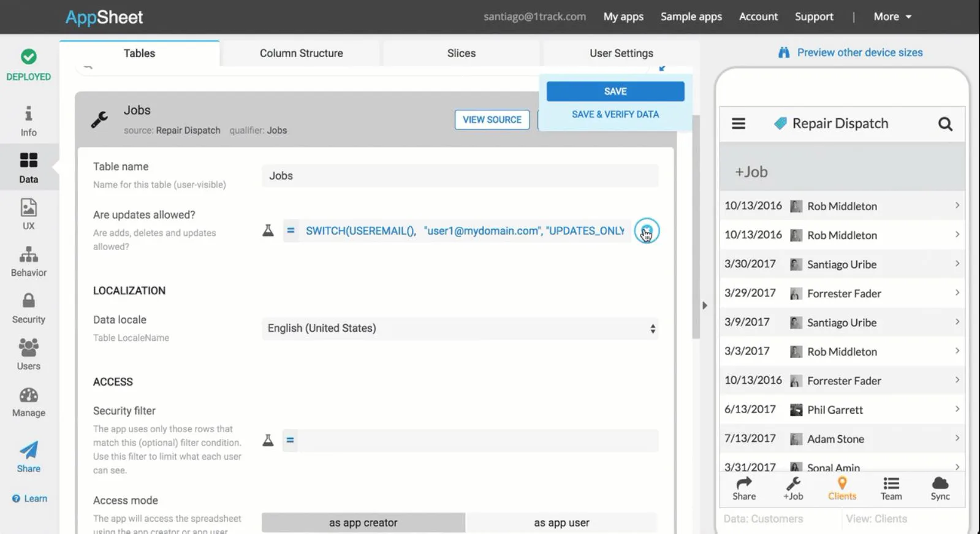Click the Learn help link
The height and width of the screenshot is (534, 980).
(x=29, y=498)
